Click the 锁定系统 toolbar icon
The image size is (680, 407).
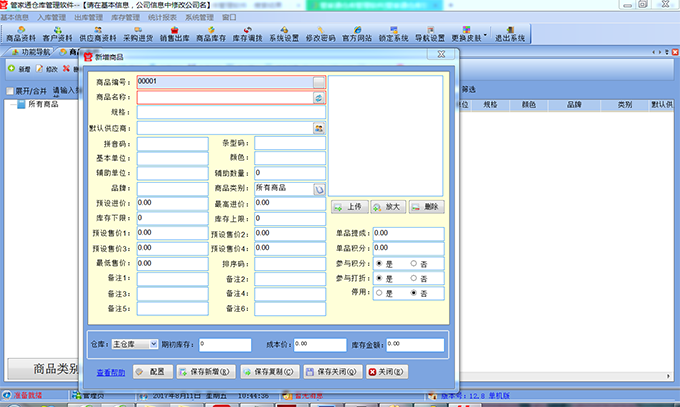coord(393,30)
